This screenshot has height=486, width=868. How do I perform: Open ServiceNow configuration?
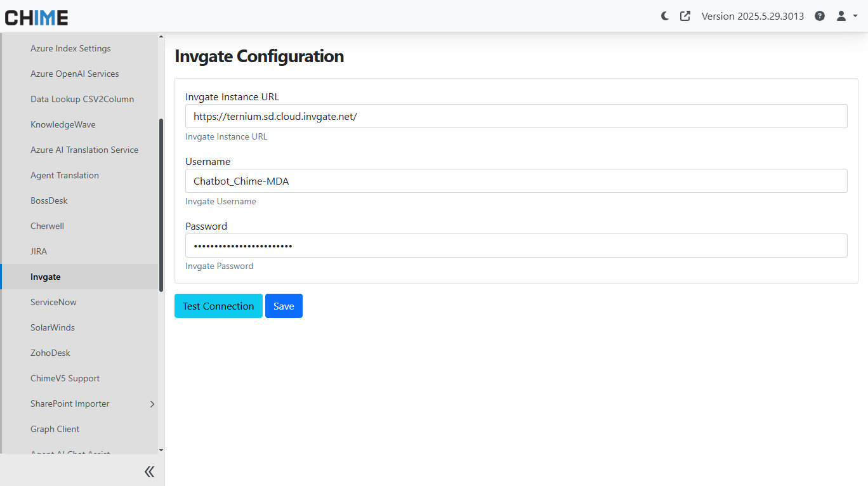click(x=53, y=303)
